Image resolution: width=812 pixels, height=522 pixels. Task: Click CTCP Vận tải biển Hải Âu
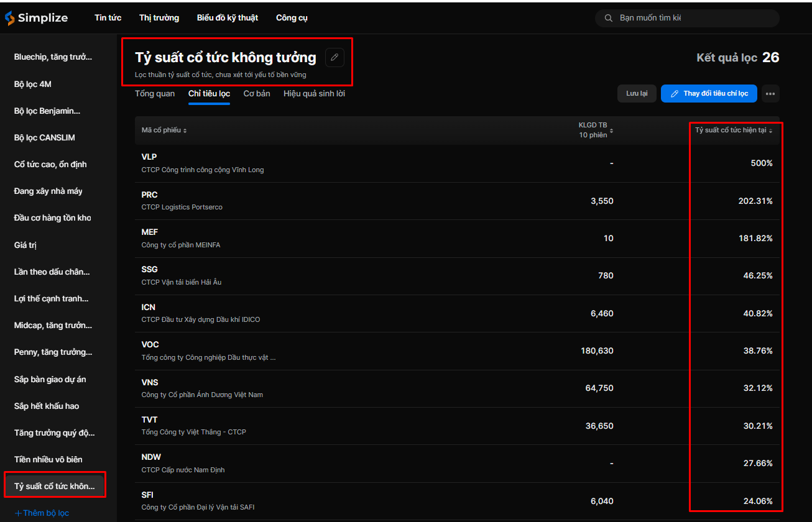click(182, 282)
